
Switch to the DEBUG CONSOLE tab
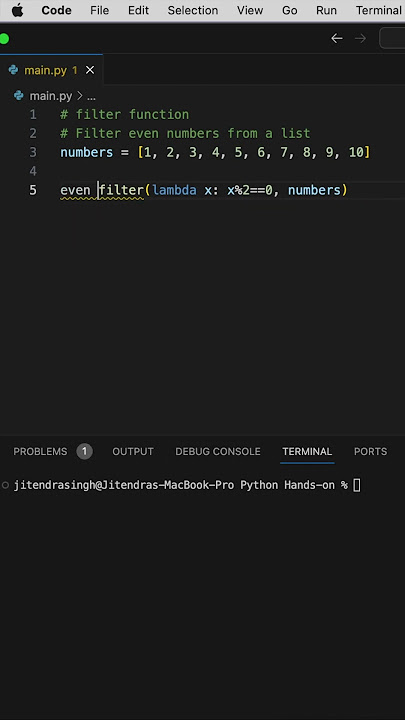(x=218, y=451)
